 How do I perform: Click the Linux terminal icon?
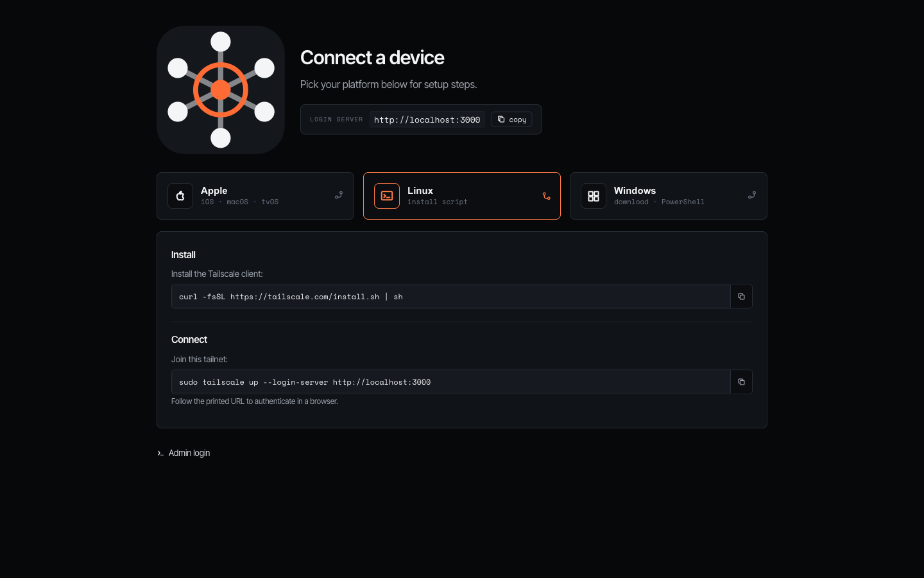coord(387,196)
